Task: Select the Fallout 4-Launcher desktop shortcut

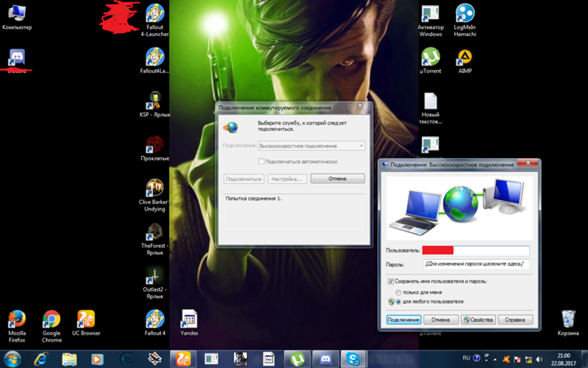Action: [x=154, y=21]
